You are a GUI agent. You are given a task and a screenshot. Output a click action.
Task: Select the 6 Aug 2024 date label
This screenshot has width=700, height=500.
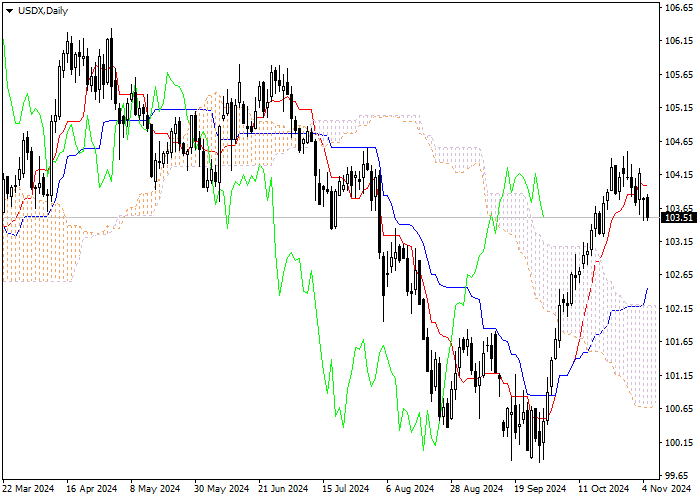pyautogui.click(x=410, y=489)
